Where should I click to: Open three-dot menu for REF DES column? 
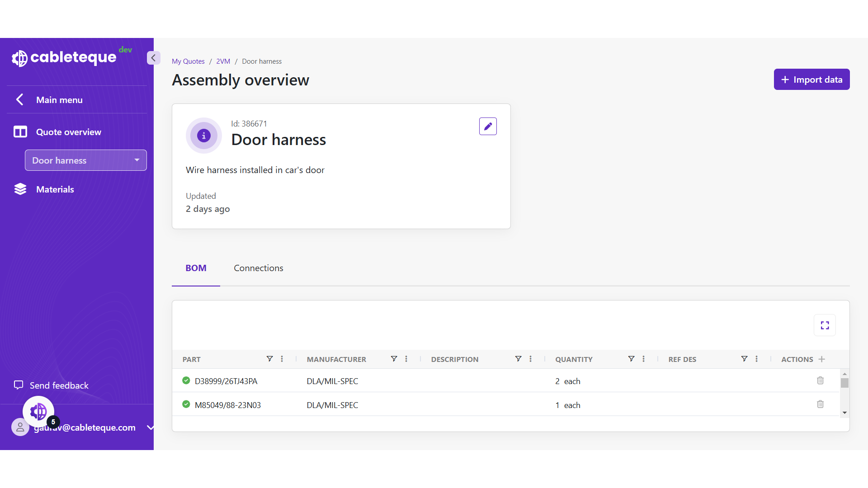point(756,359)
